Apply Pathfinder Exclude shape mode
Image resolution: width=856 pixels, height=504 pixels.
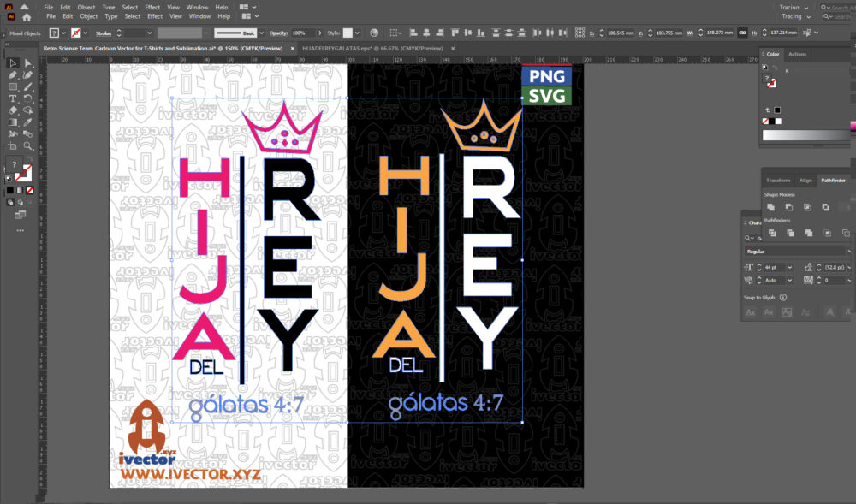tap(825, 207)
